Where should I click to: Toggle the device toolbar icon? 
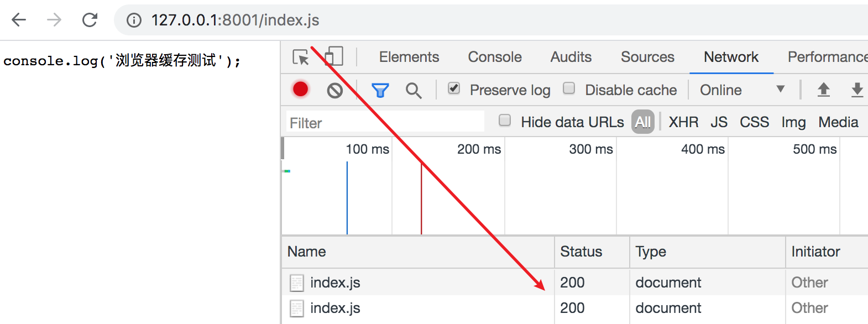click(334, 56)
